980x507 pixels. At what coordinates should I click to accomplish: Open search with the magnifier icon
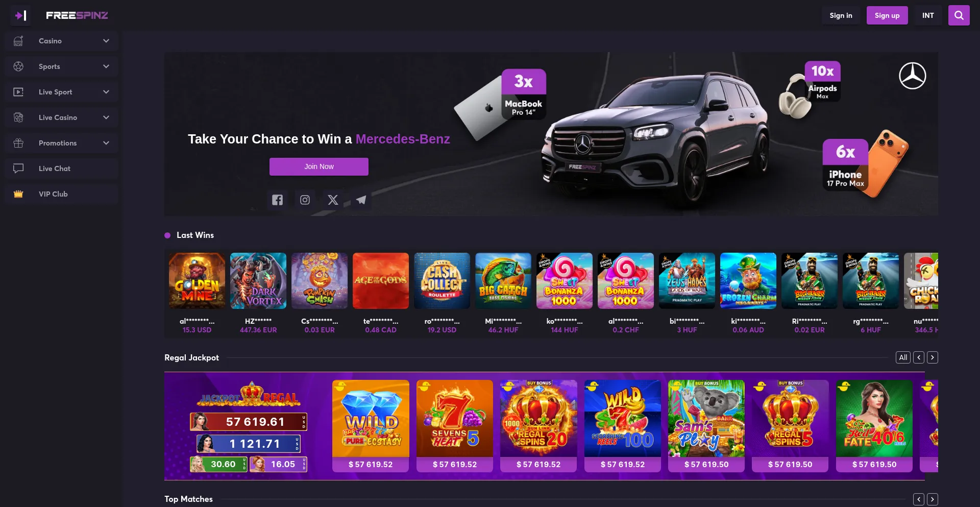coord(959,15)
